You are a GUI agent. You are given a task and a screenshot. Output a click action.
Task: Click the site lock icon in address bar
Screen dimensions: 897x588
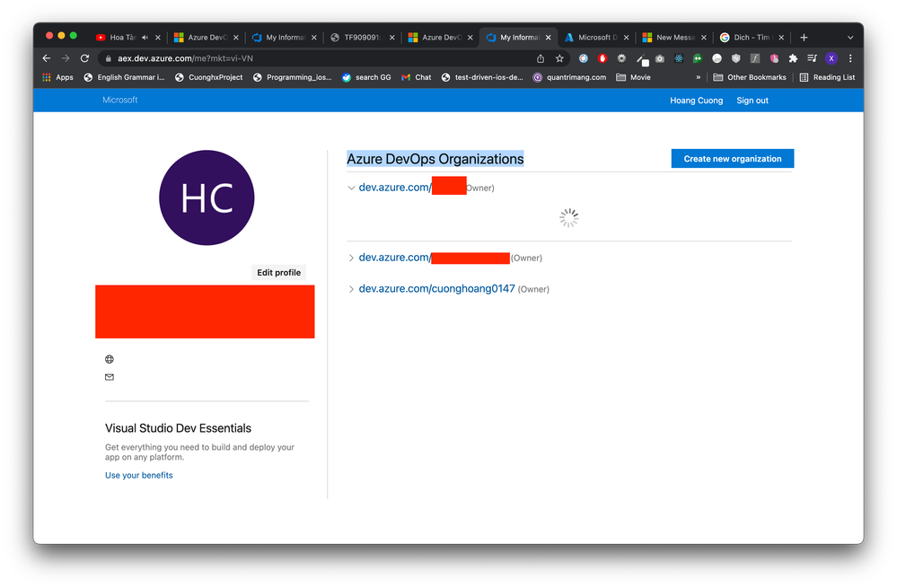tap(108, 58)
